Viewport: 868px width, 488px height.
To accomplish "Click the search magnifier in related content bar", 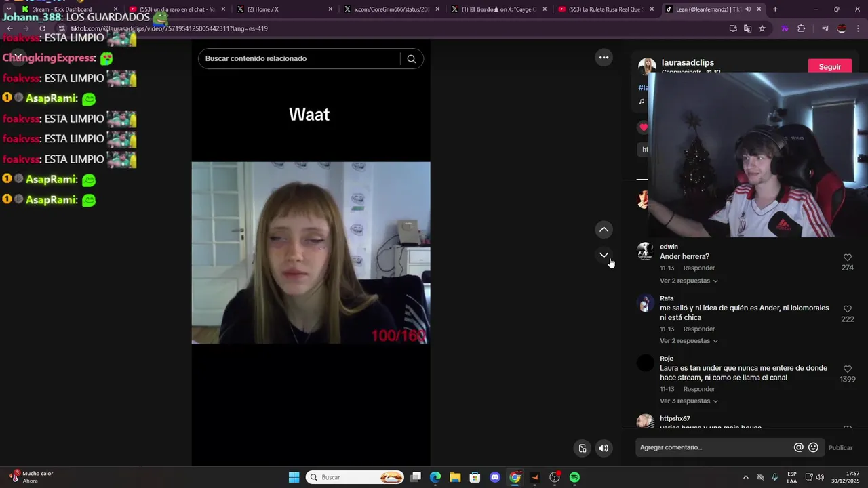I will tap(411, 58).
